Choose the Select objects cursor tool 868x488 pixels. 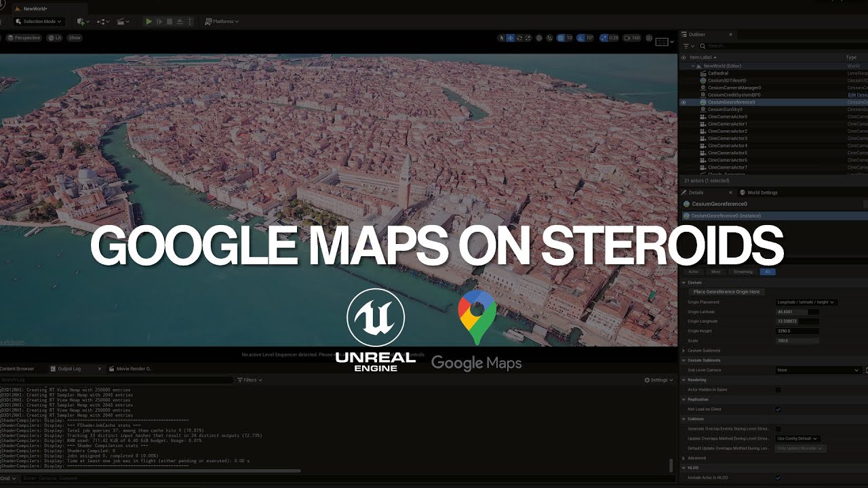[501, 38]
